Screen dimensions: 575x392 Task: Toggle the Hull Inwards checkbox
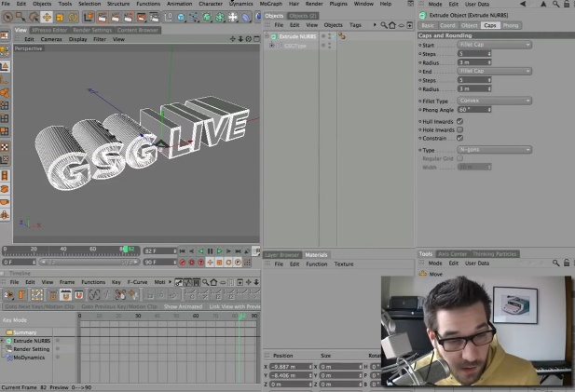459,121
